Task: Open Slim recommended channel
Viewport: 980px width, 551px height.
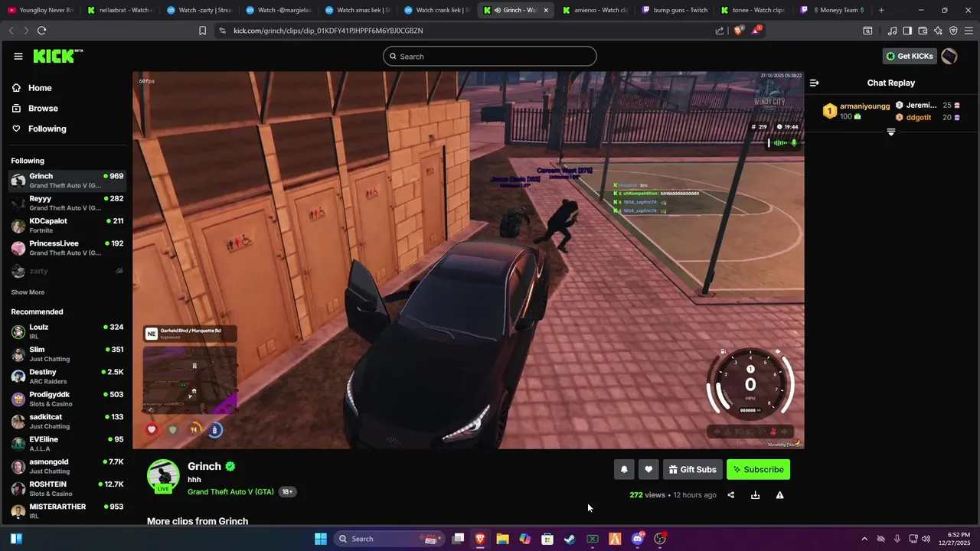Action: [67, 354]
